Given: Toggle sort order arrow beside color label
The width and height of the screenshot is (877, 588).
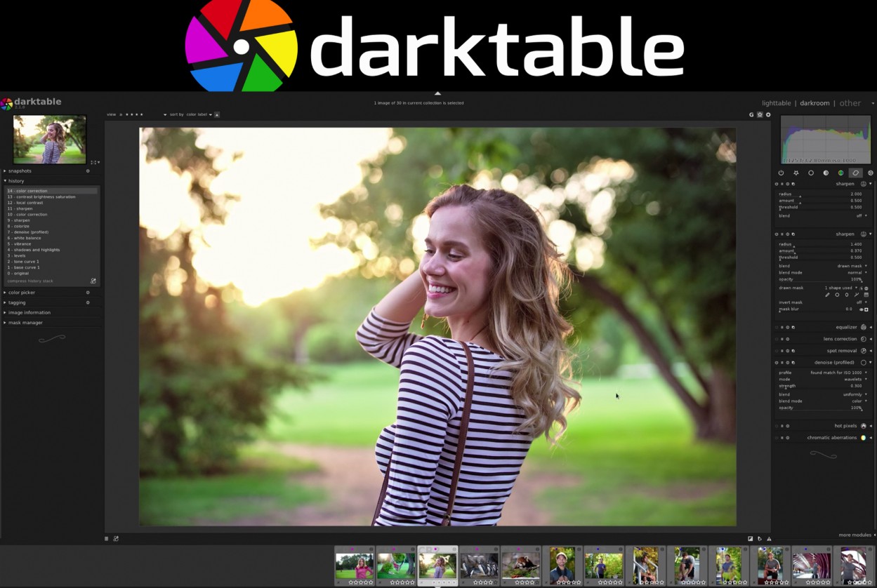Looking at the screenshot, I should pyautogui.click(x=217, y=114).
